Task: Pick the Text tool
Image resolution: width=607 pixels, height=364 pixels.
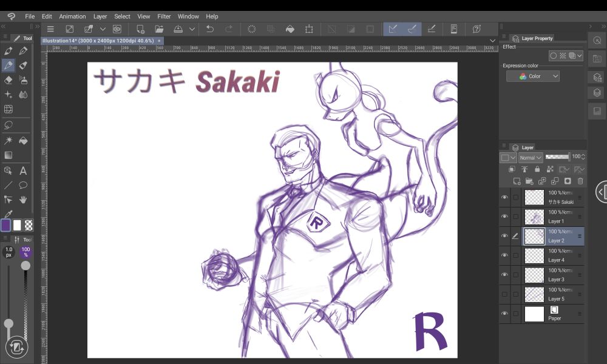Action: pos(23,171)
